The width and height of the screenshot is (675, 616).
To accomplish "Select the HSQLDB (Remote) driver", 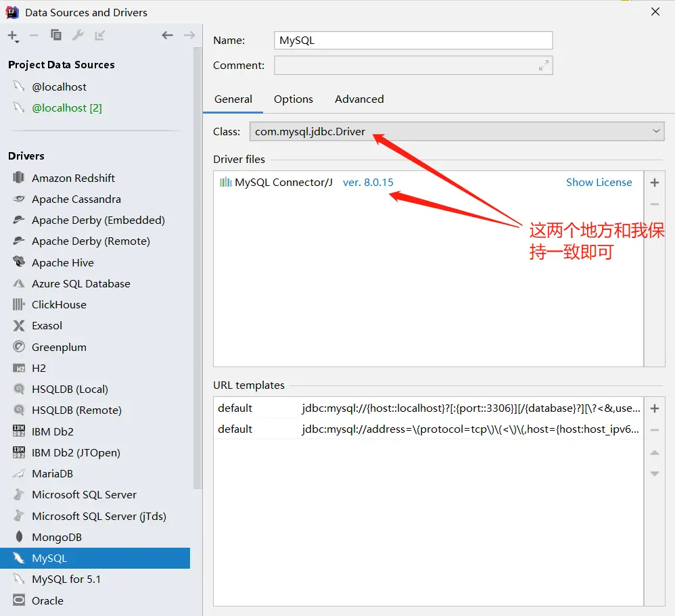I will (76, 410).
